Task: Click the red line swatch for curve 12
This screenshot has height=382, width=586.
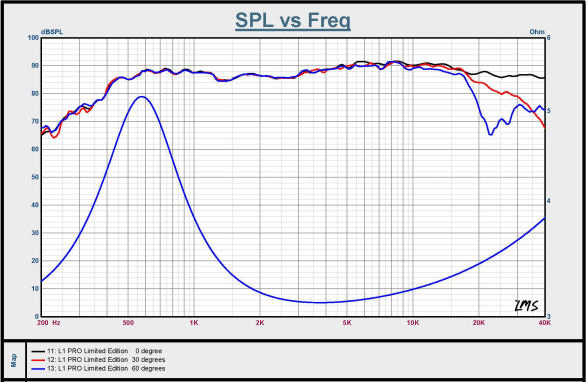Action: pyautogui.click(x=38, y=360)
